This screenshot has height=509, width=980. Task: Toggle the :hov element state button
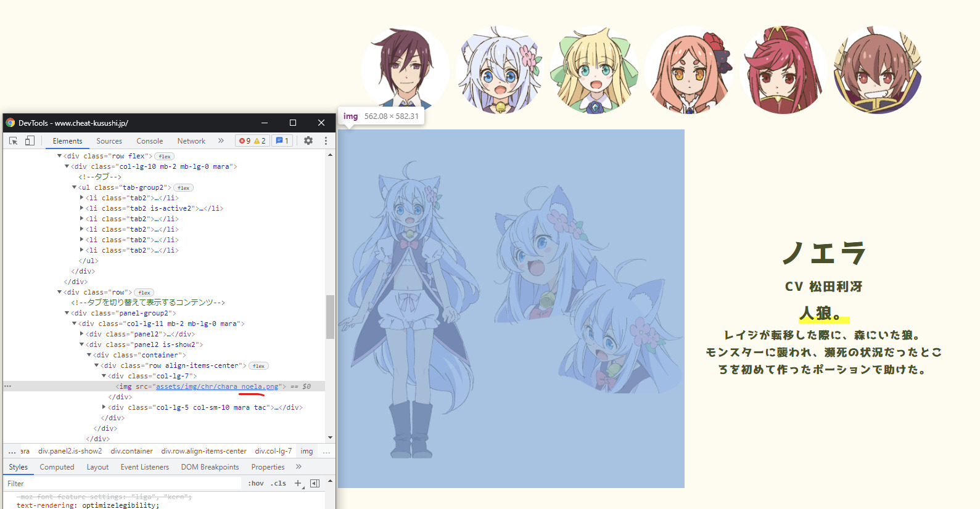pos(255,484)
